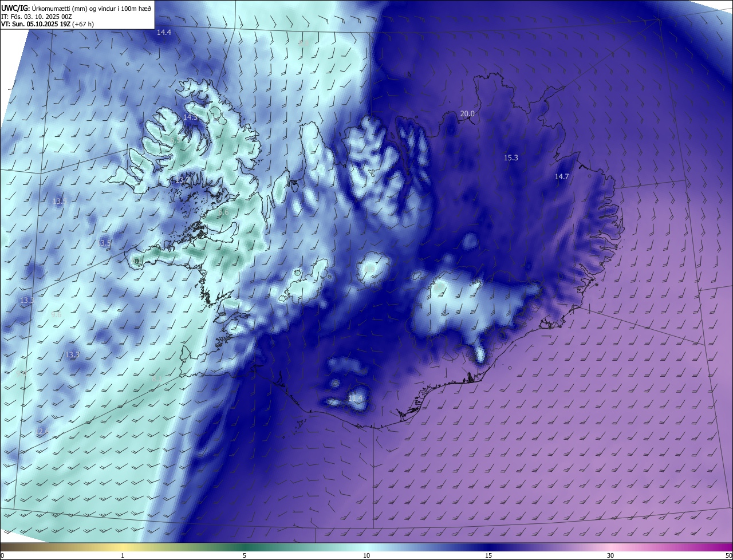Click the 20.0 precipitation value label
Screen dimensions: 733x560
click(467, 114)
